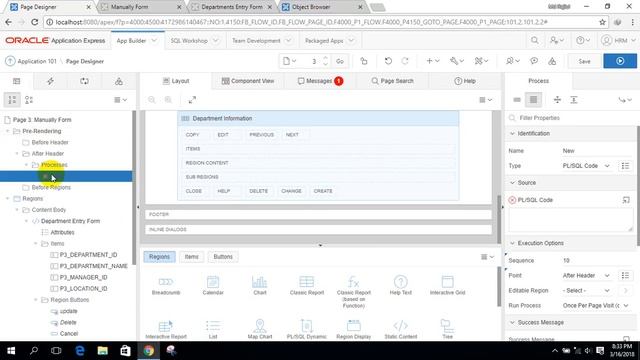The width and height of the screenshot is (640, 360).
Task: Open the administration user-settings menu
Action: 557,40
